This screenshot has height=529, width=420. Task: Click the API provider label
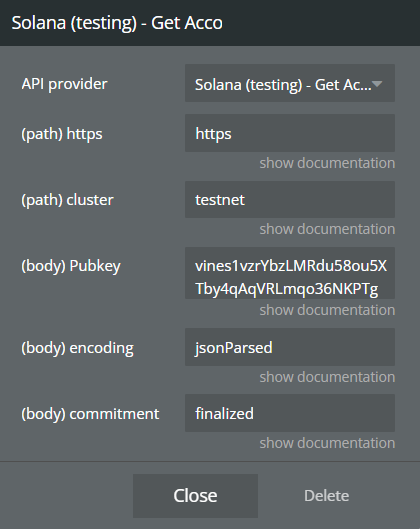(x=64, y=84)
